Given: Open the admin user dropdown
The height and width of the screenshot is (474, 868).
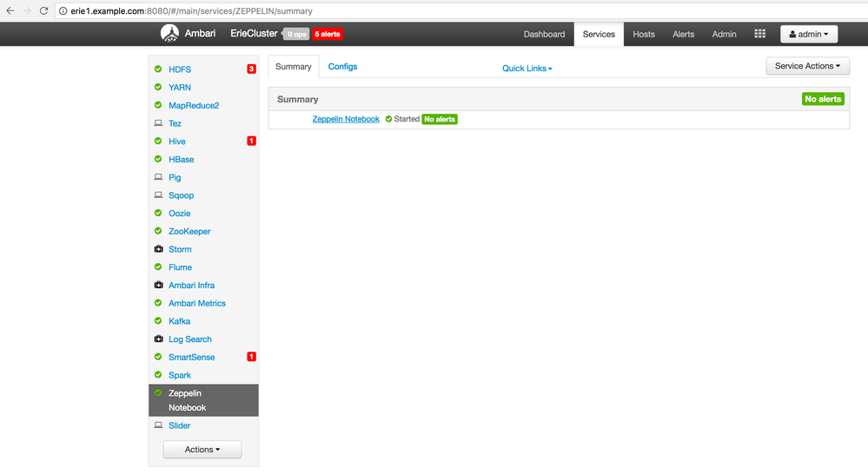Looking at the screenshot, I should tap(809, 34).
